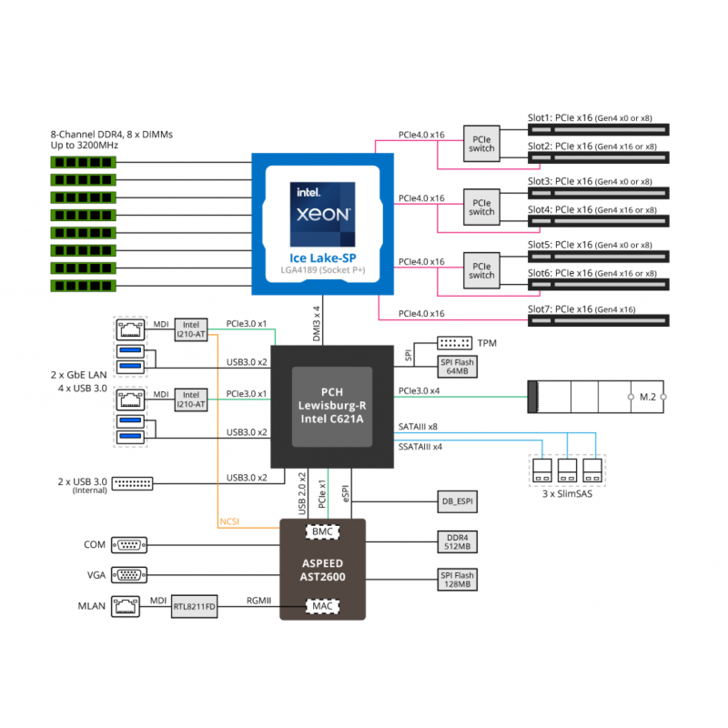
Task: Click the SPI Flash 64MB box
Action: coord(458,367)
